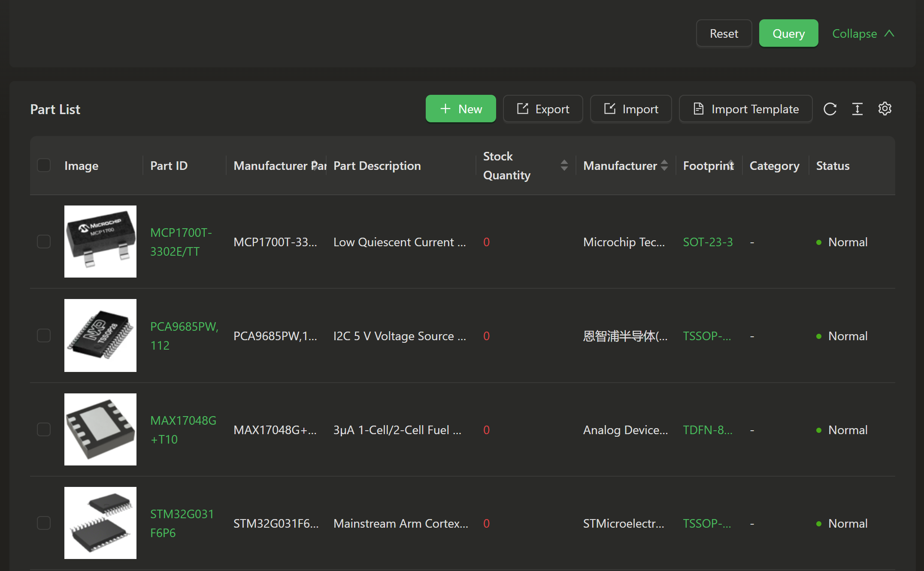Open the row density (line height) icon

(x=857, y=109)
